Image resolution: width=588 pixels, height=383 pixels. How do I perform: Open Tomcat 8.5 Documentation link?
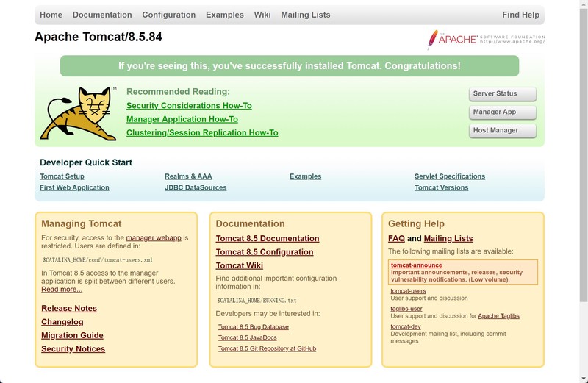pyautogui.click(x=268, y=239)
